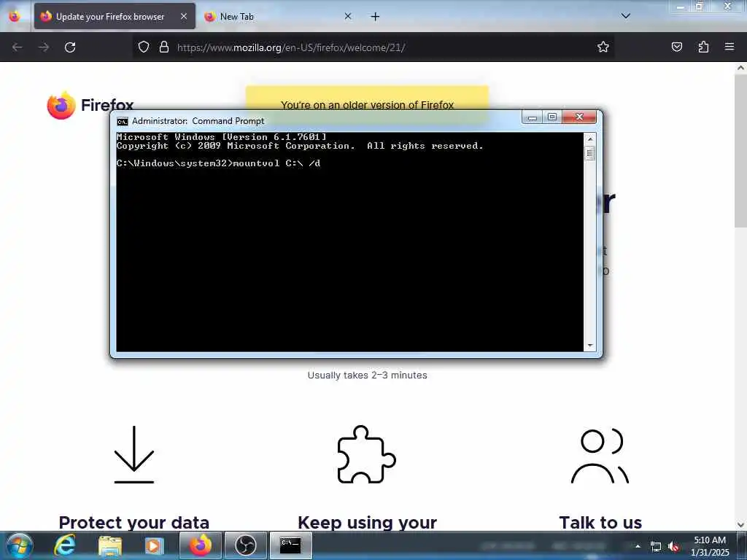The image size is (747, 560).
Task: Click the older version notification banner
Action: pyautogui.click(x=367, y=105)
